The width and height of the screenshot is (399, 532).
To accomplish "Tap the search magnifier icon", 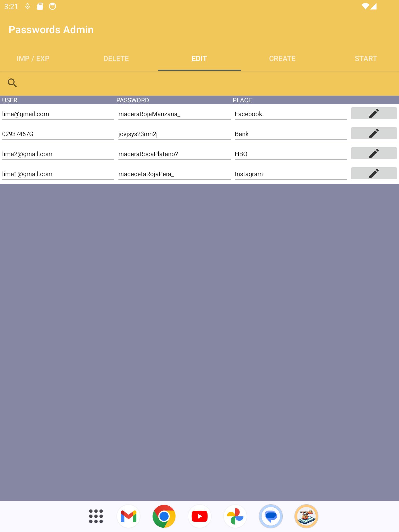I will pos(12,83).
